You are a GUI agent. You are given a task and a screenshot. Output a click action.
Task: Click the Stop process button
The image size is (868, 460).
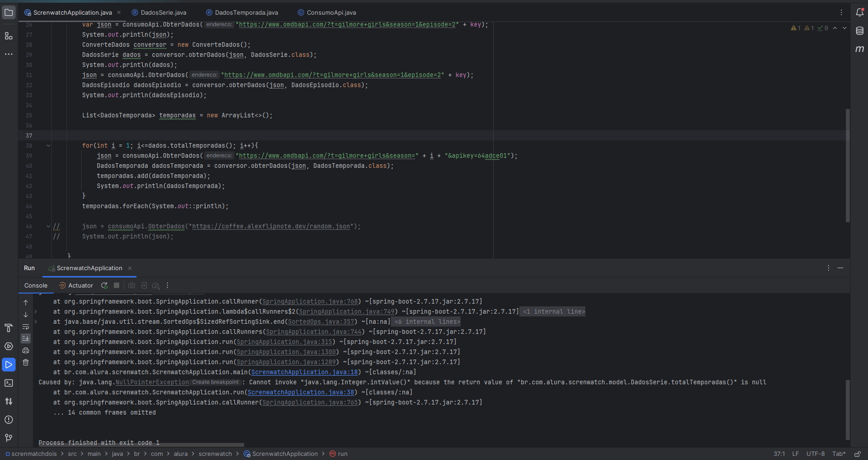point(117,285)
